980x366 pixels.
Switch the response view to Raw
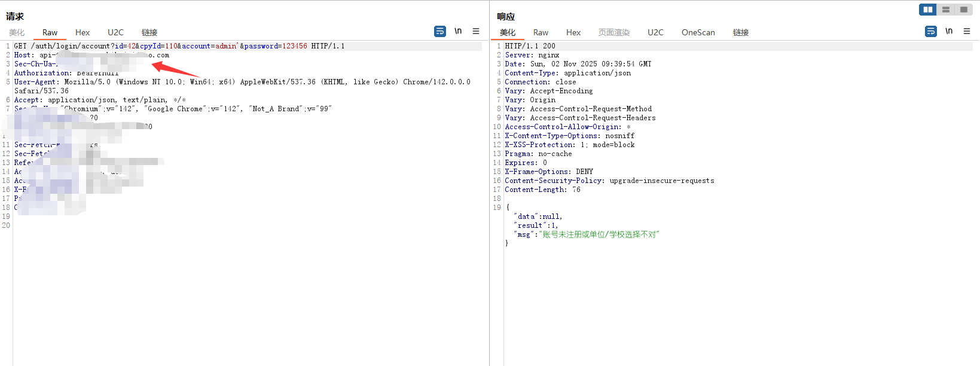pos(541,32)
